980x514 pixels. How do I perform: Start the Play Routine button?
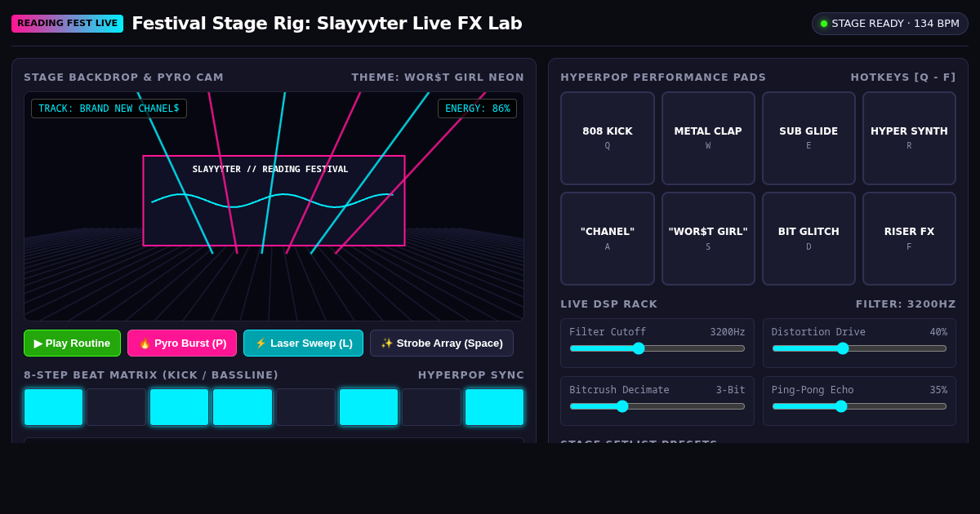pos(72,343)
